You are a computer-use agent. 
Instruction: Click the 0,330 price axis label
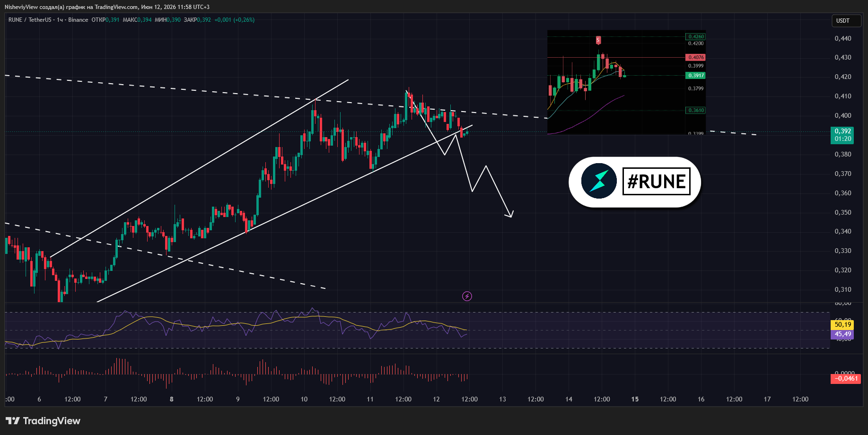coord(843,251)
